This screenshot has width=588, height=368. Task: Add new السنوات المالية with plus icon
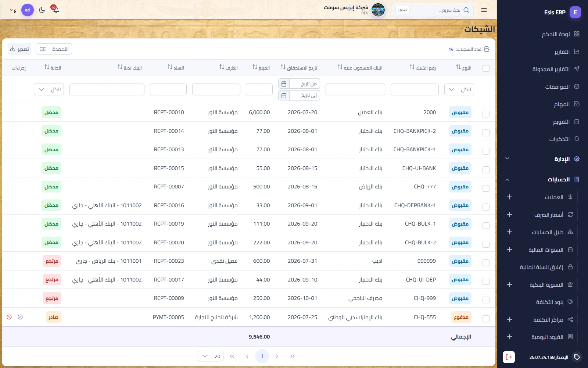509,250
